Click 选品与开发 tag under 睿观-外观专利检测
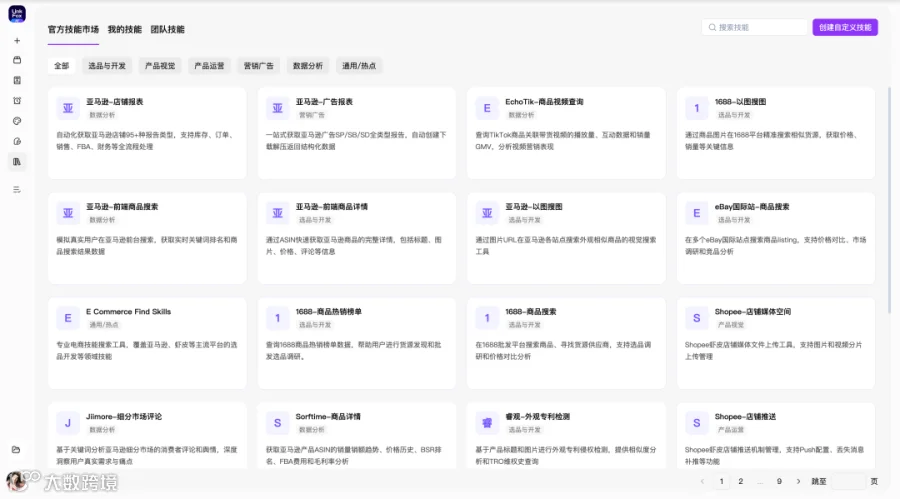The width and height of the screenshot is (900, 499). pos(525,430)
